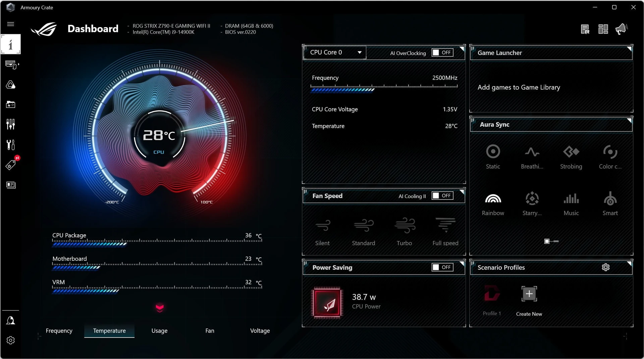This screenshot has height=359, width=644.
Task: Click the CPU Core Frequency bar
Action: [x=384, y=88]
